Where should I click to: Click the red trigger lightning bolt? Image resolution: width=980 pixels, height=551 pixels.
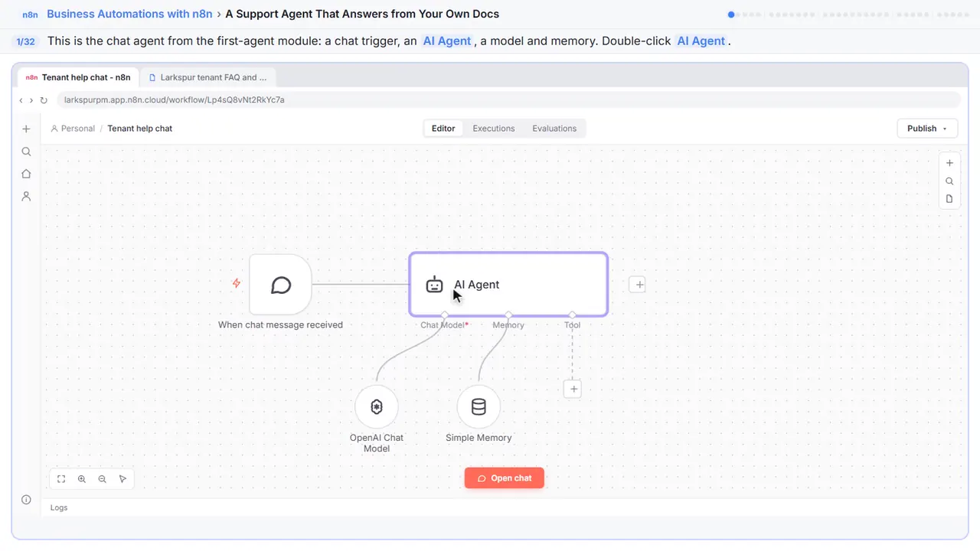point(237,284)
